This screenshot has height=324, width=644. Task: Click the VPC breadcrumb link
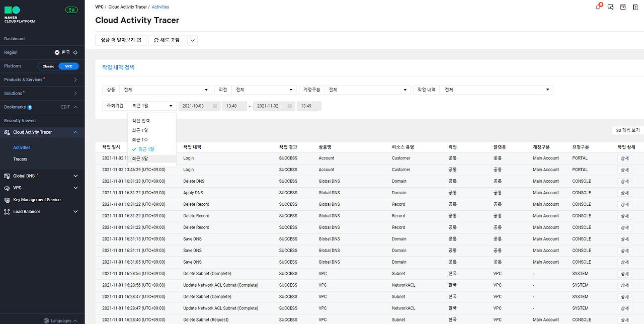(99, 7)
